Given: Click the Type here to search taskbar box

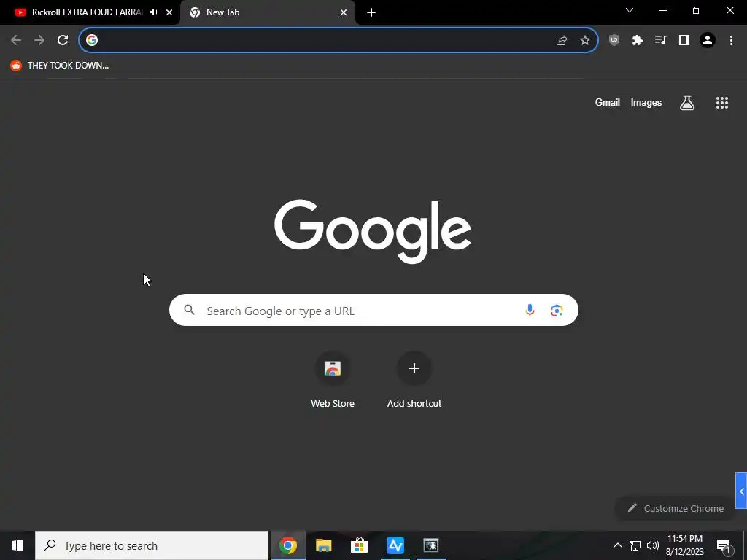Looking at the screenshot, I should pos(152,545).
